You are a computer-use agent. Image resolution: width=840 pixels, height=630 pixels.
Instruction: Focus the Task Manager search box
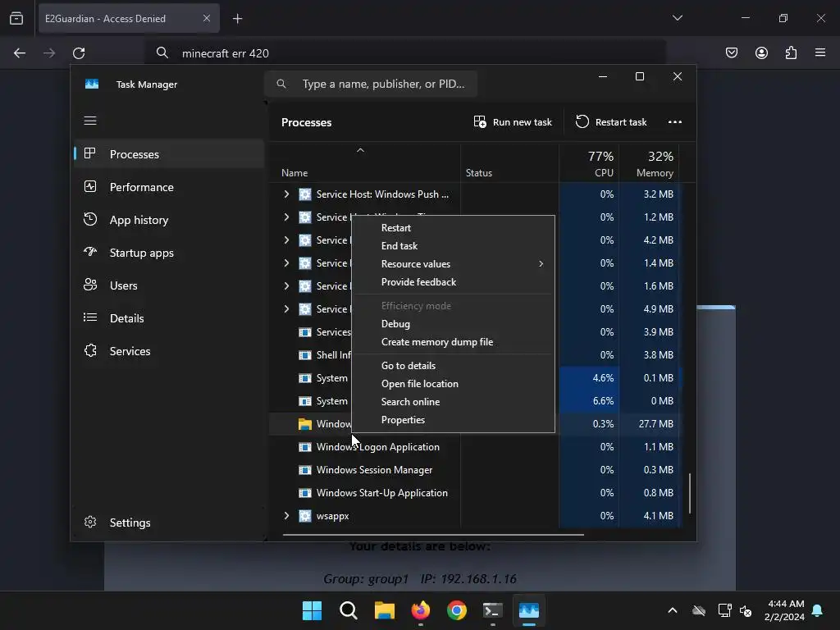click(x=371, y=84)
